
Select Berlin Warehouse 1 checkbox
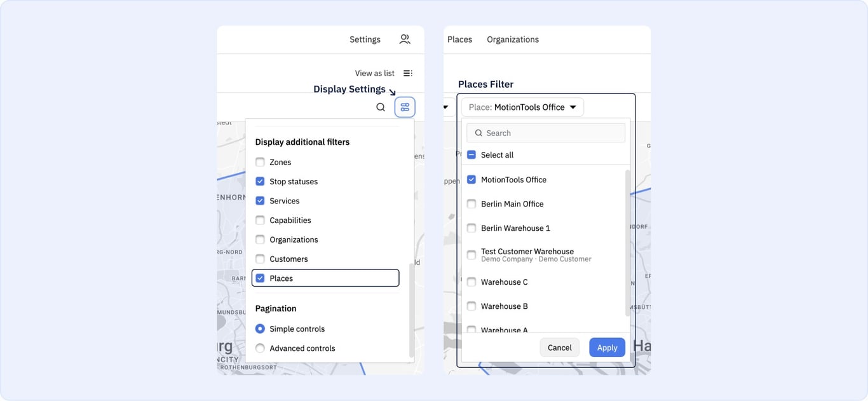[471, 228]
